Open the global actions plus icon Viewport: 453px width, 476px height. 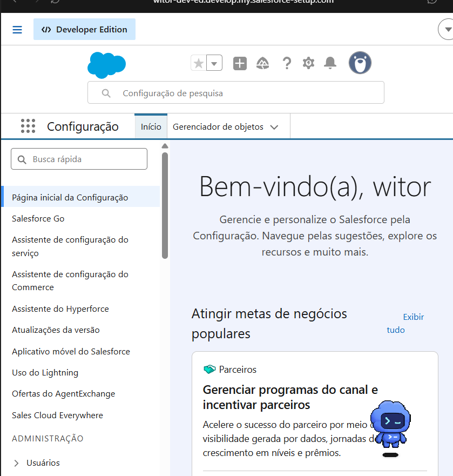(x=240, y=63)
